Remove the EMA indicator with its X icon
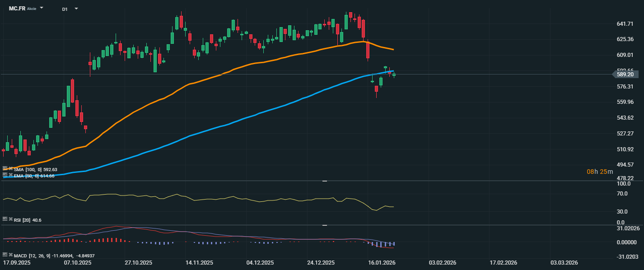Viewport: 644px width, 270px height. (10, 175)
